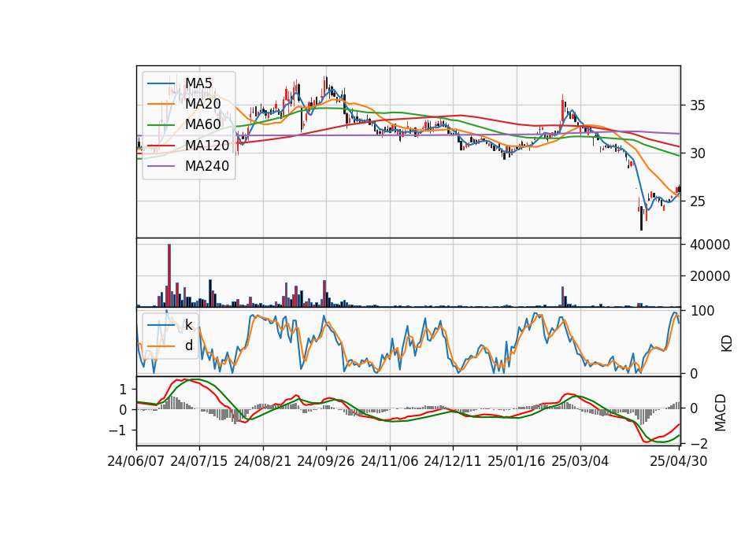Click the MACD right axis value −2
Image resolution: width=756 pixels, height=543 pixels.
coord(699,444)
